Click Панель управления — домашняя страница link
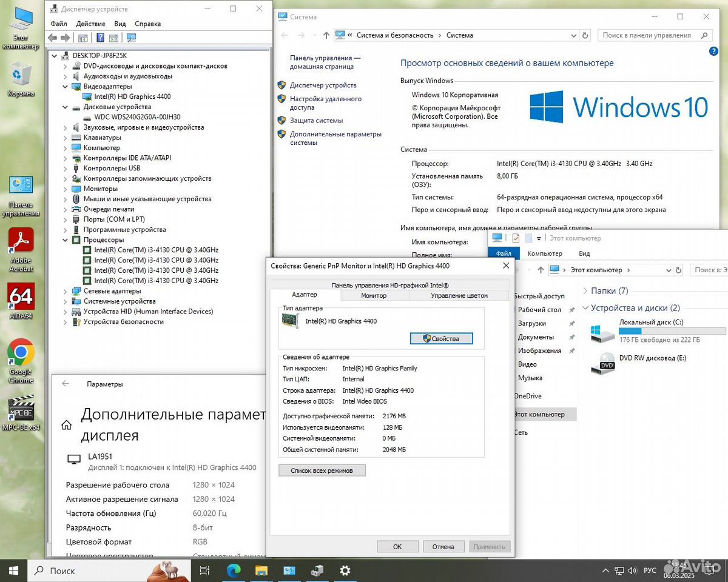Viewport: 728px width, 582px height. click(x=325, y=62)
